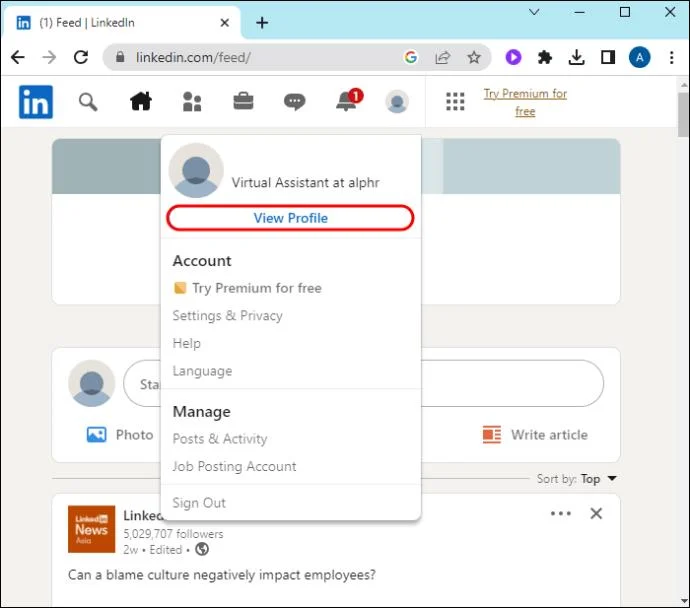The image size is (690, 608).
Task: Click the Write article icon
Action: 492,435
